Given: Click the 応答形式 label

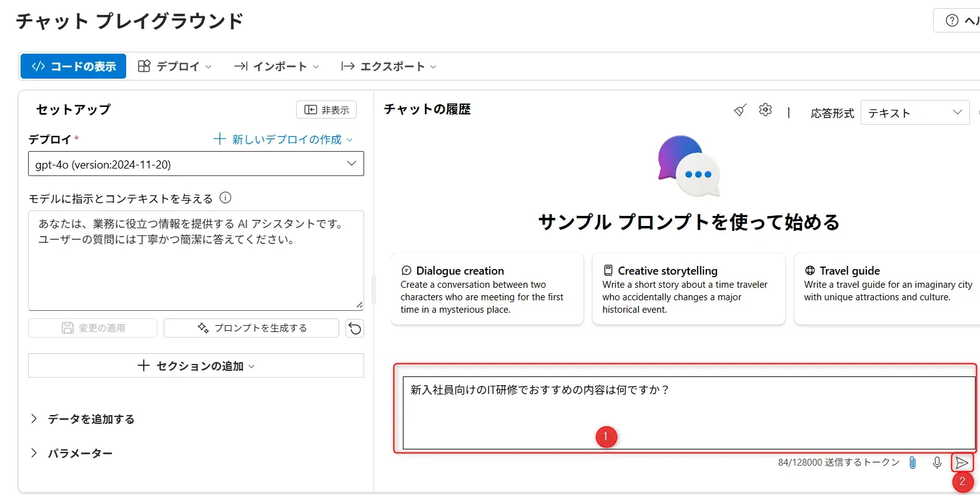Looking at the screenshot, I should (832, 113).
